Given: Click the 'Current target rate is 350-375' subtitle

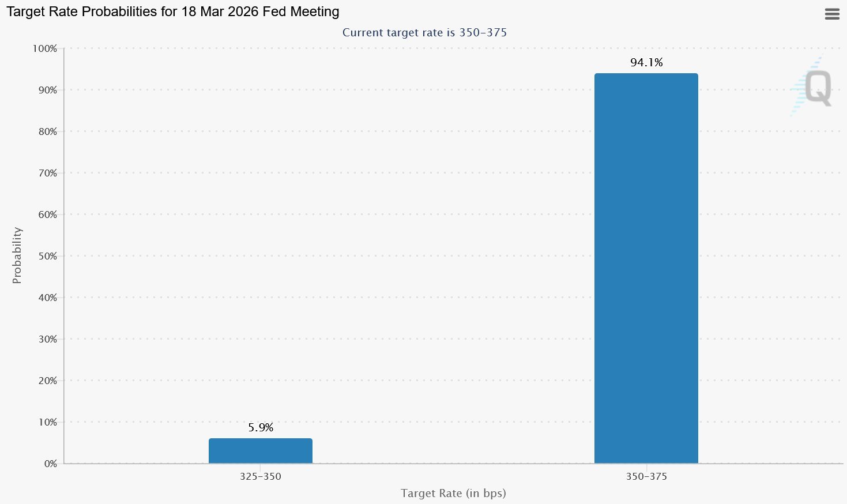Looking at the screenshot, I should (x=424, y=32).
